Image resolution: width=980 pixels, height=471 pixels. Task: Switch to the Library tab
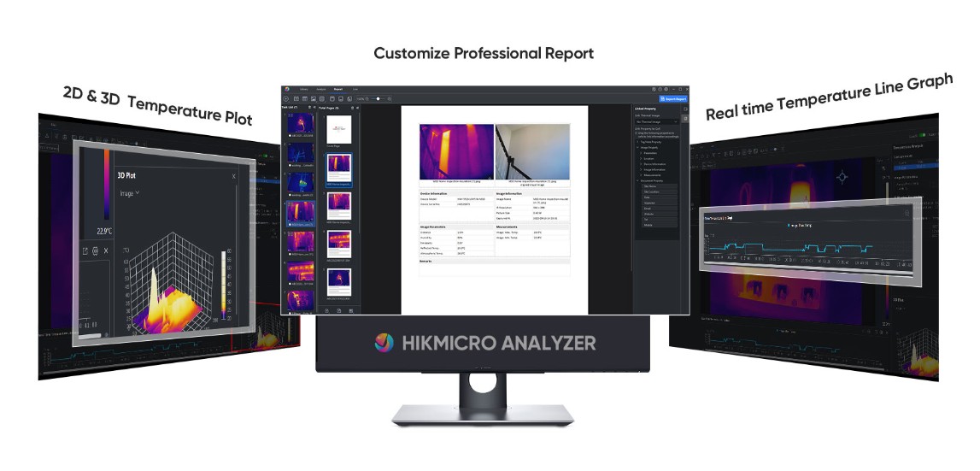coord(304,89)
